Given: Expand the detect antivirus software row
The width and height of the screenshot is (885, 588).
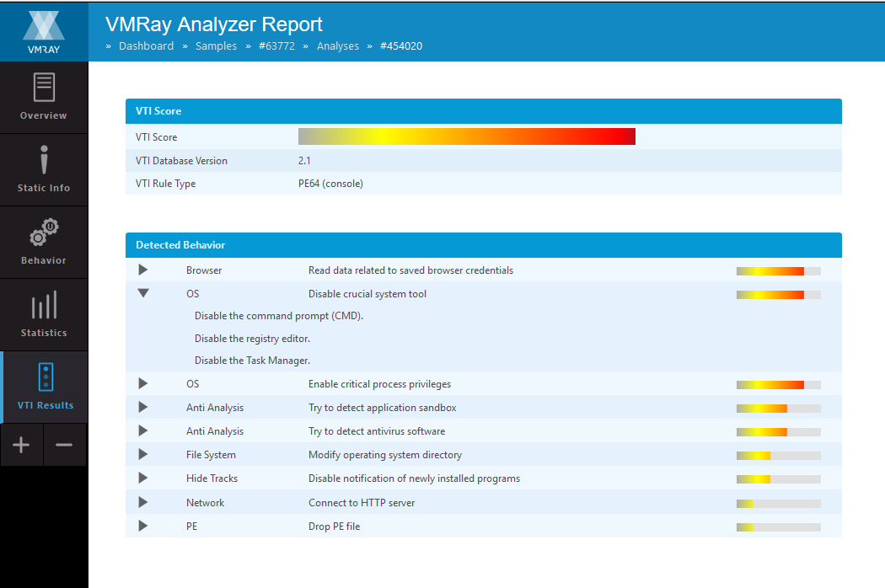Looking at the screenshot, I should click(142, 431).
